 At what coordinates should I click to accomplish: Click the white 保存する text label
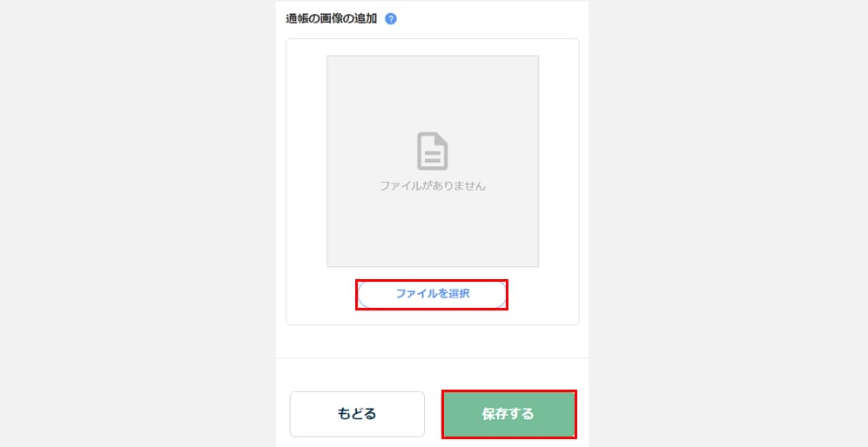pyautogui.click(x=508, y=414)
